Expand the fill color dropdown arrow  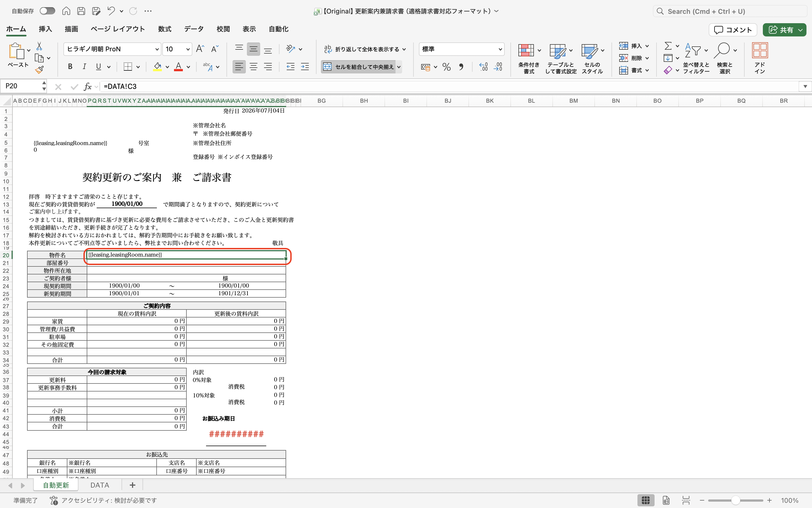(x=167, y=67)
